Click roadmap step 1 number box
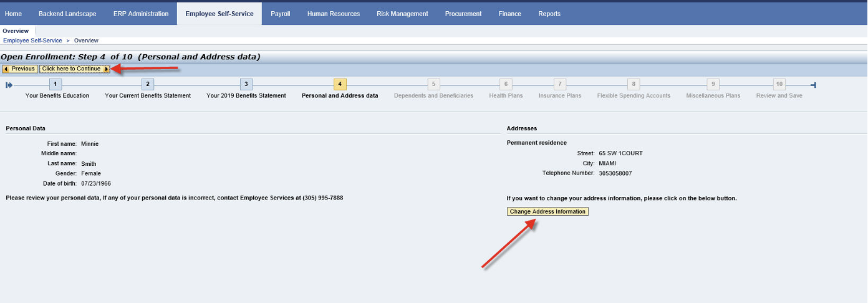This screenshot has height=303, width=868. 55,84
